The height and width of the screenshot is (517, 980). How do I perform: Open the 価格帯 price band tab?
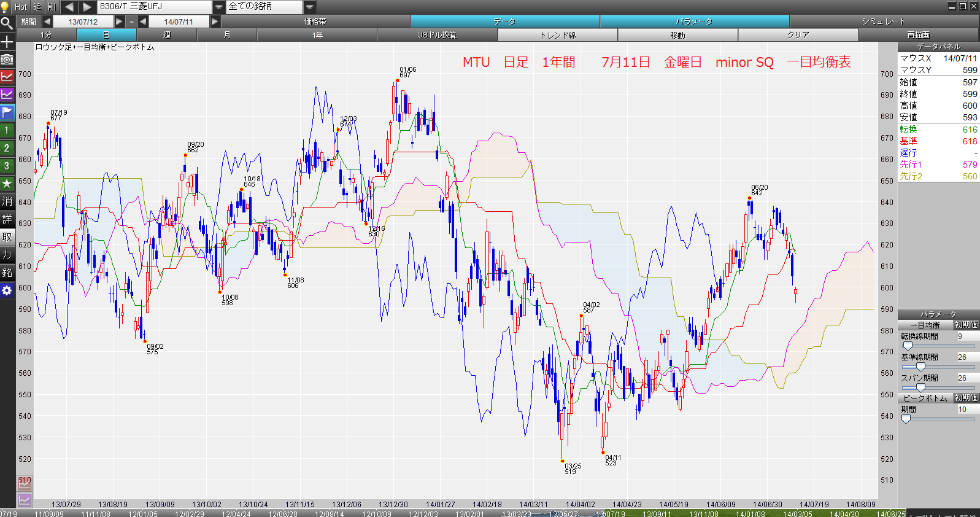point(315,21)
